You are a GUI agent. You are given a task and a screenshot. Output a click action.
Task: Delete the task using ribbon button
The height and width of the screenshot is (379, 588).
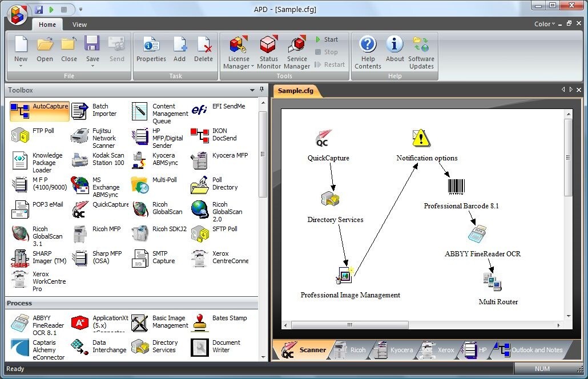[203, 49]
